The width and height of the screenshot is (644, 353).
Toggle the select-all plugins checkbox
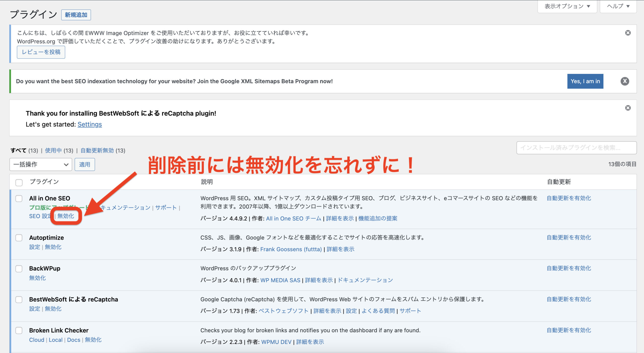pos(19,182)
